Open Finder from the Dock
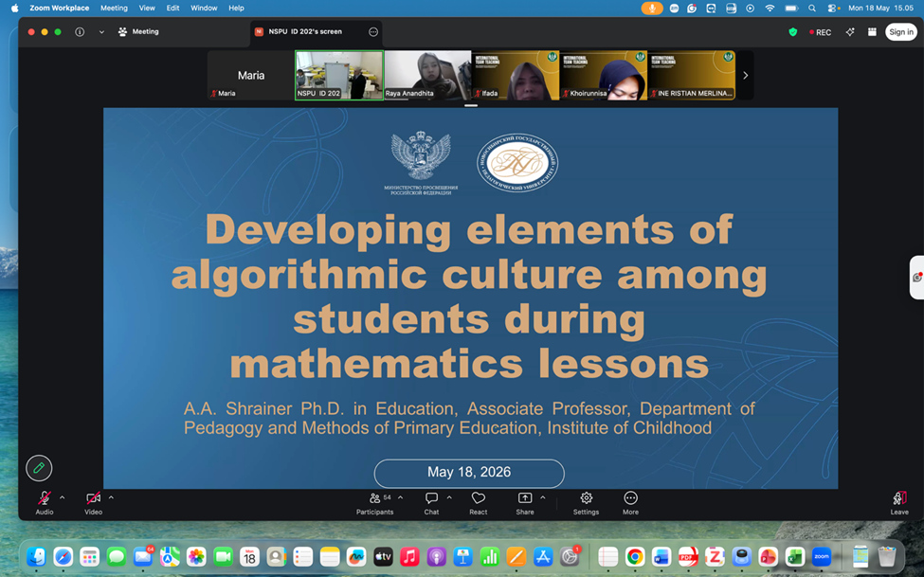This screenshot has width=924, height=577. click(37, 556)
